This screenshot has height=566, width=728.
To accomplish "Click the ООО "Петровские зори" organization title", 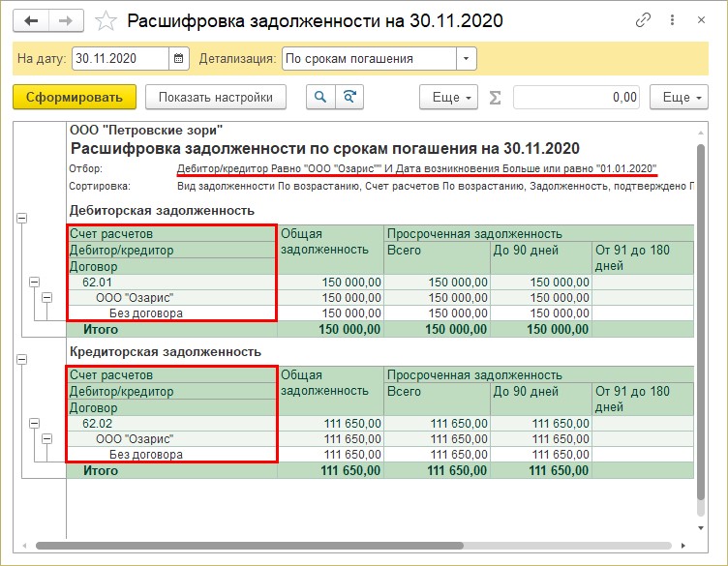I will click(x=146, y=131).
